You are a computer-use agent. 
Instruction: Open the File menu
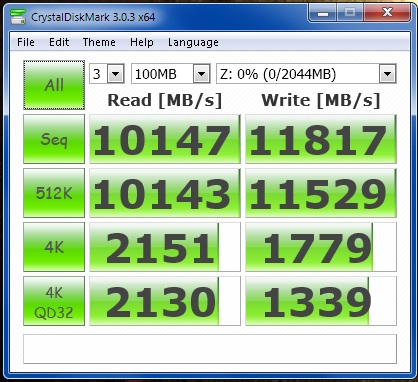click(26, 42)
